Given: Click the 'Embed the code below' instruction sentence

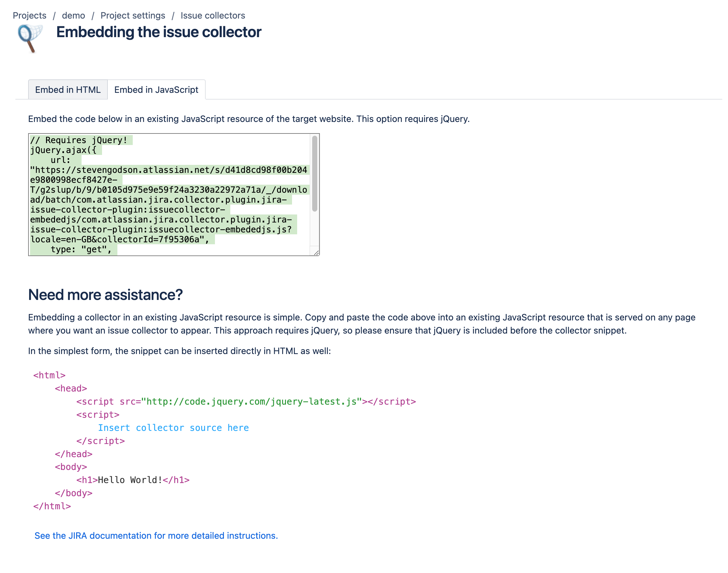Looking at the screenshot, I should click(249, 119).
